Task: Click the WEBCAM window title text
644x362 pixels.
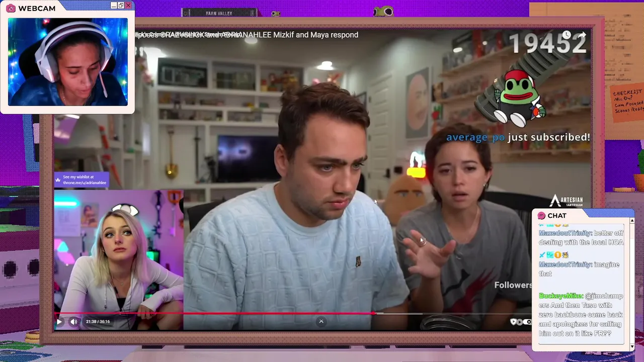Action: [x=37, y=8]
